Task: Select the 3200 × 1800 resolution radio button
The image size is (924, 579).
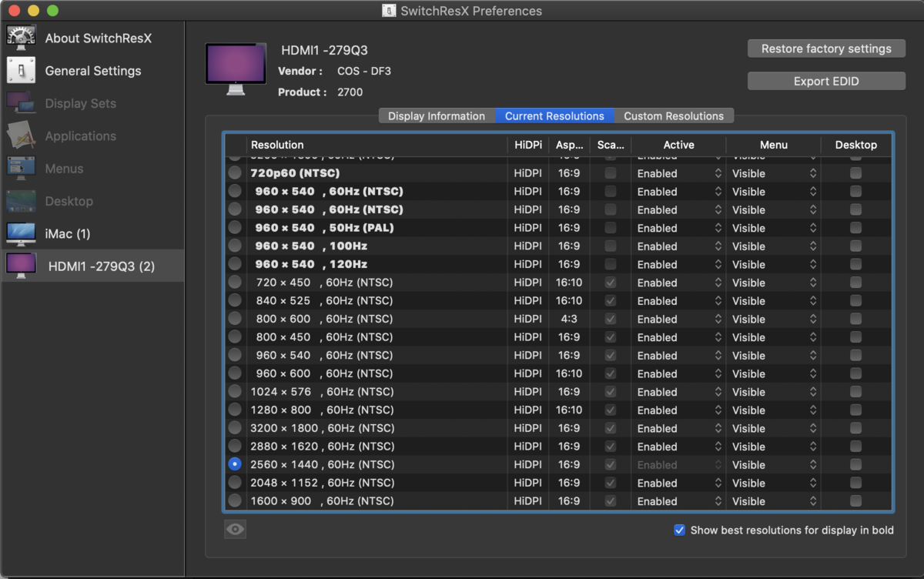Action: [x=235, y=428]
